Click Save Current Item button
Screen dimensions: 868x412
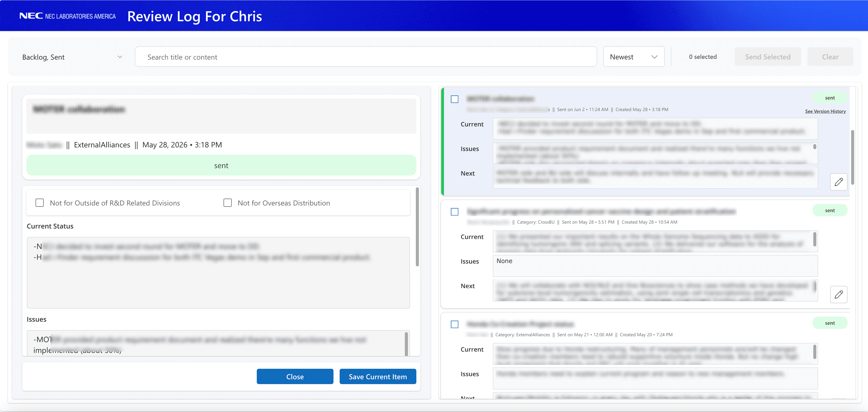[x=378, y=377]
